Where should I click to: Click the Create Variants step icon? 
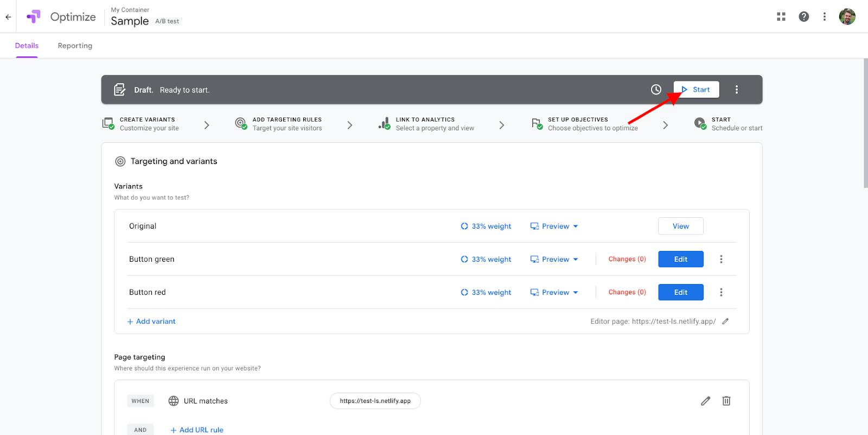[x=108, y=124]
